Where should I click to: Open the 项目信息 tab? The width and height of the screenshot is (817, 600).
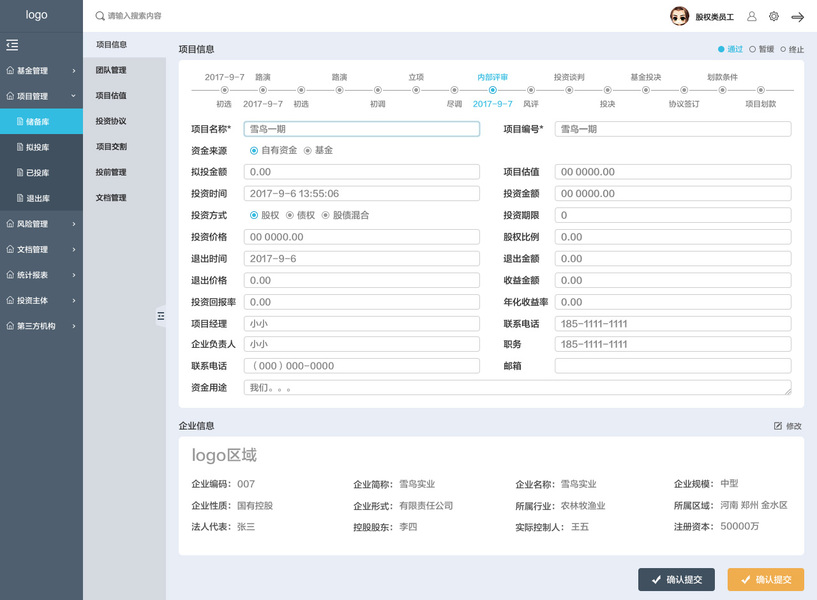click(x=125, y=45)
